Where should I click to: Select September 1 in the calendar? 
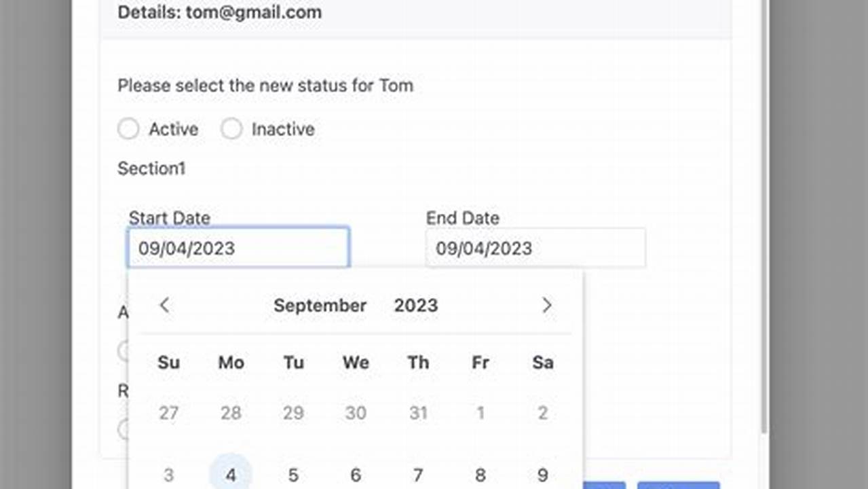[480, 413]
